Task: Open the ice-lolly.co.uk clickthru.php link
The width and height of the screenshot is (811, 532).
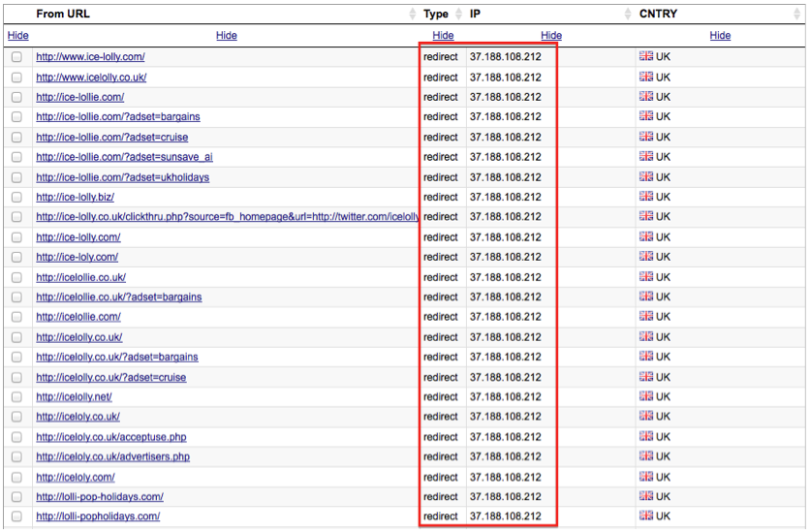Action: pyautogui.click(x=228, y=217)
